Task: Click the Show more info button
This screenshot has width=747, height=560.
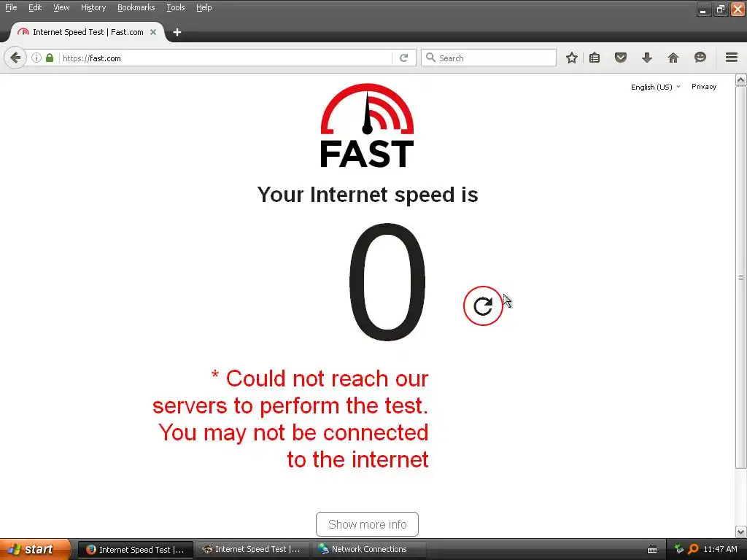Action: point(368,524)
